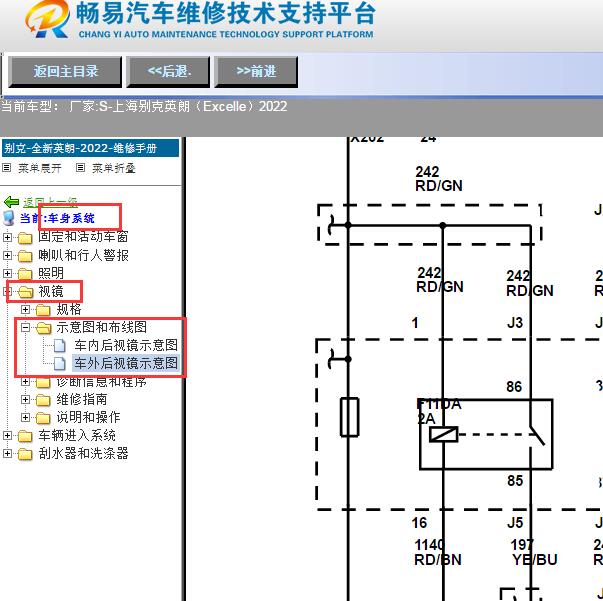Expand the 照明 folder node
603x601 pixels.
click(x=7, y=273)
